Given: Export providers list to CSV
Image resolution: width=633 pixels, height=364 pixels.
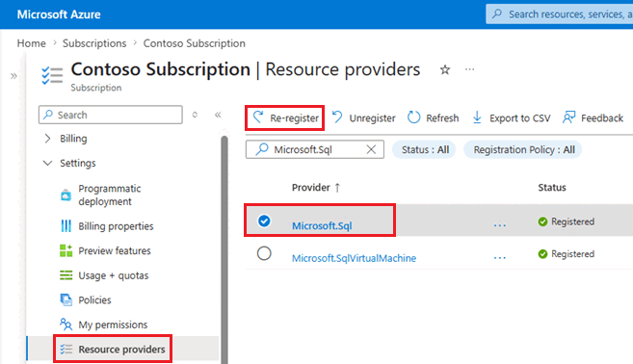Looking at the screenshot, I should click(x=511, y=117).
